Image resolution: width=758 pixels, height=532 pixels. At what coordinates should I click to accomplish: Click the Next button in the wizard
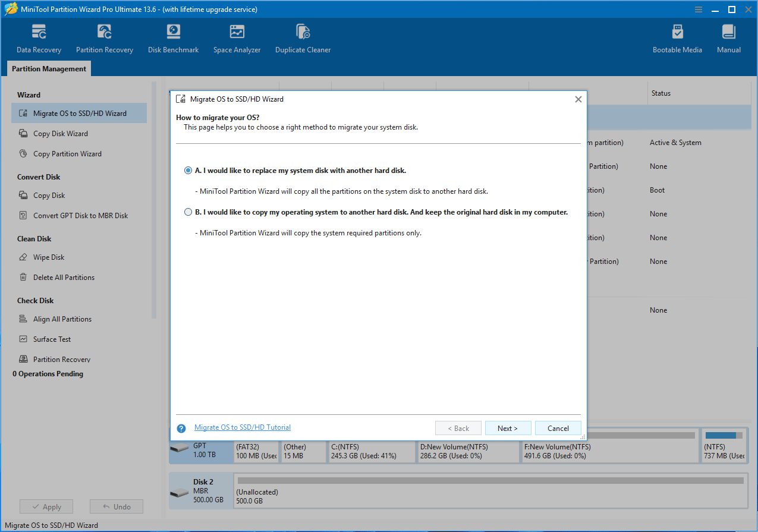[508, 429]
